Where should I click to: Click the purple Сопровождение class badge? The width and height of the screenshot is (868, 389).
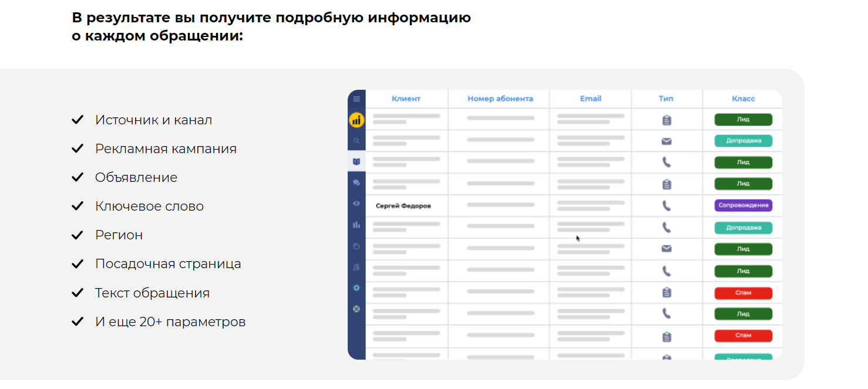click(743, 206)
